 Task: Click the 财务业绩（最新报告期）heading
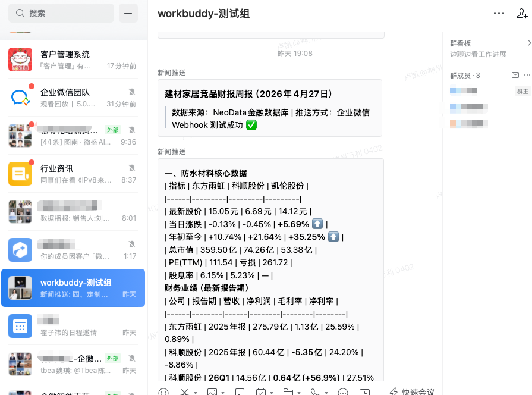pyautogui.click(x=206, y=288)
